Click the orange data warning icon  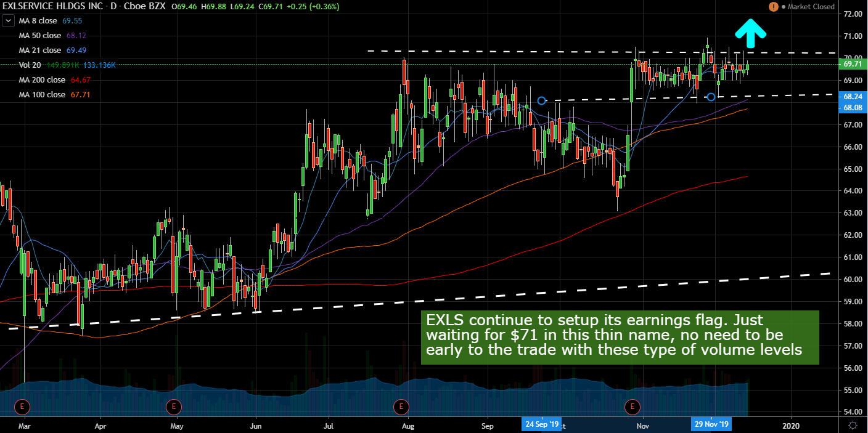(x=773, y=7)
